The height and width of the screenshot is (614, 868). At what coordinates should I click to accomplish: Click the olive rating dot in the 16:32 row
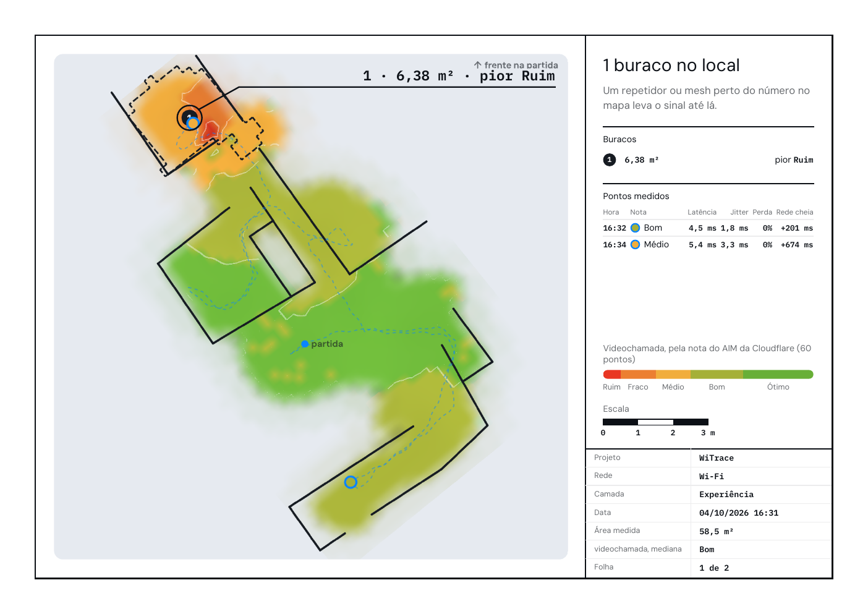(635, 228)
